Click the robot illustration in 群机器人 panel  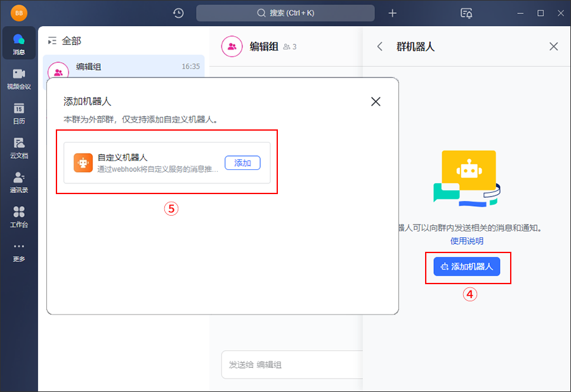pyautogui.click(x=467, y=178)
